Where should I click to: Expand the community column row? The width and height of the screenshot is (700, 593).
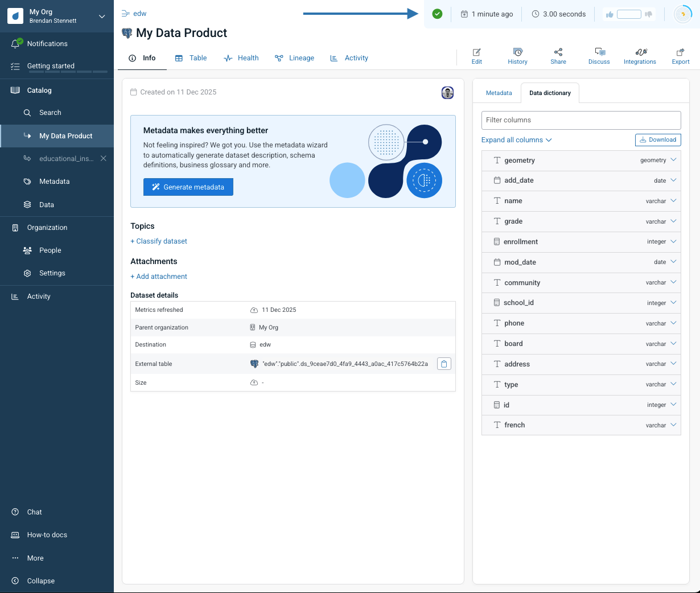click(581, 283)
